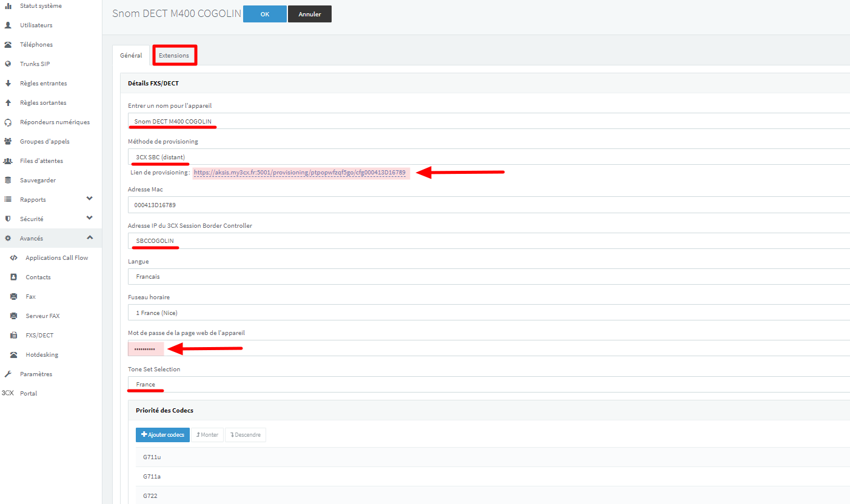Collapse the Avancés menu chevron
850x504 pixels.
[90, 238]
